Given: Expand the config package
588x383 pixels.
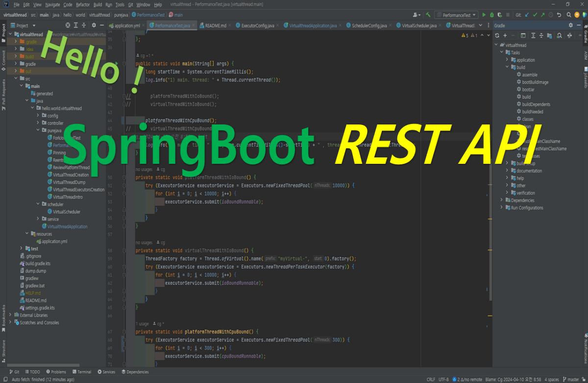Looking at the screenshot, I should [x=38, y=116].
